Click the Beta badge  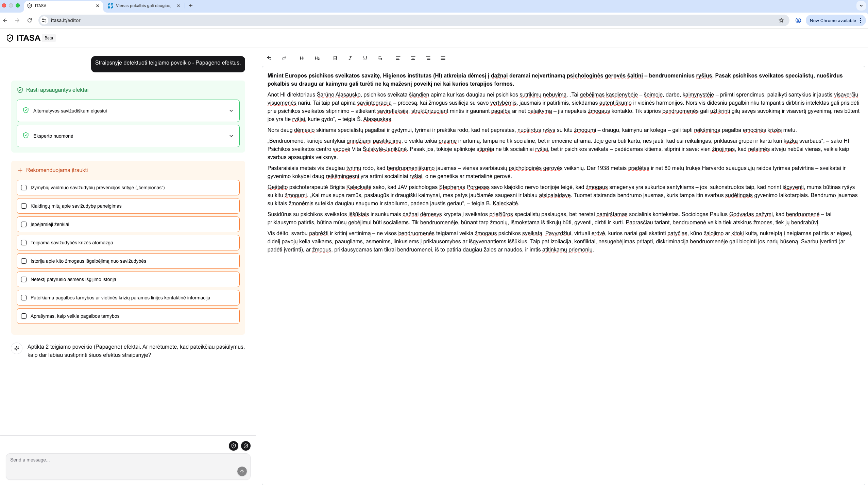49,38
